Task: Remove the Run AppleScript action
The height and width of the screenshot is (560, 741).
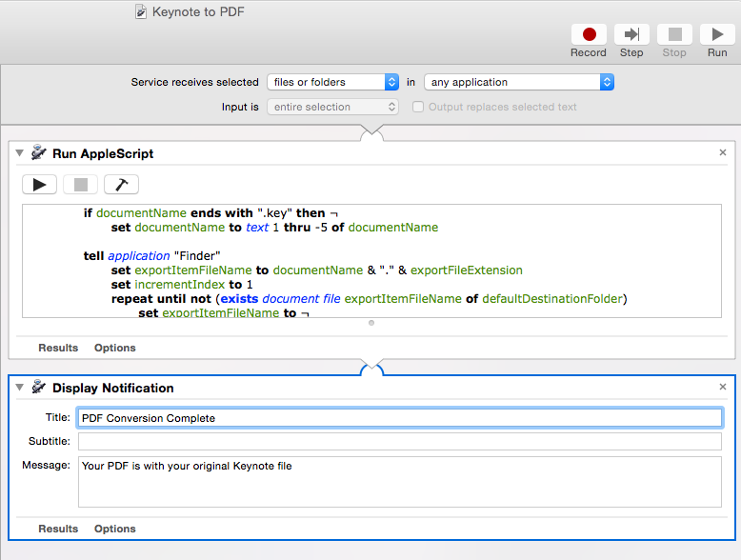Action: click(723, 152)
